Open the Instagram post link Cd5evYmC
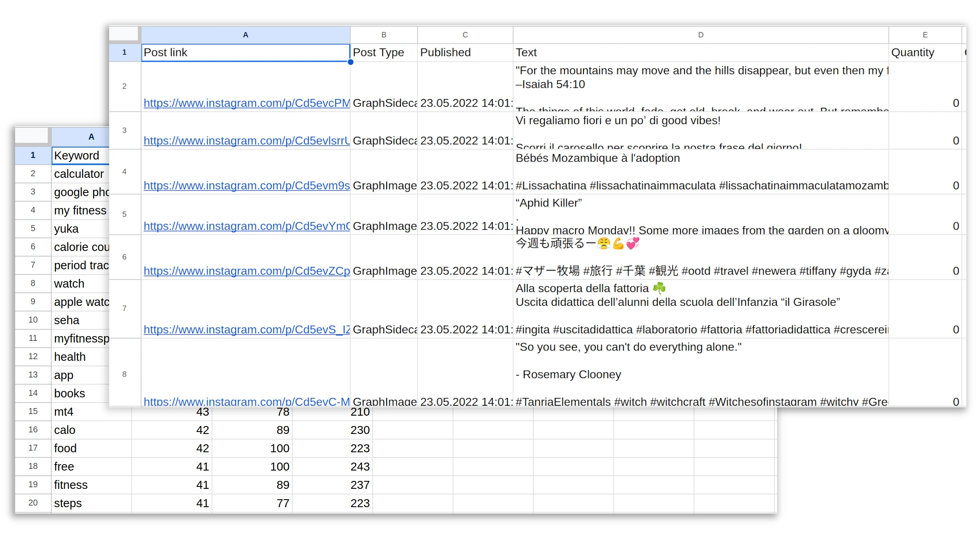This screenshot has width=980, height=533. tap(246, 226)
